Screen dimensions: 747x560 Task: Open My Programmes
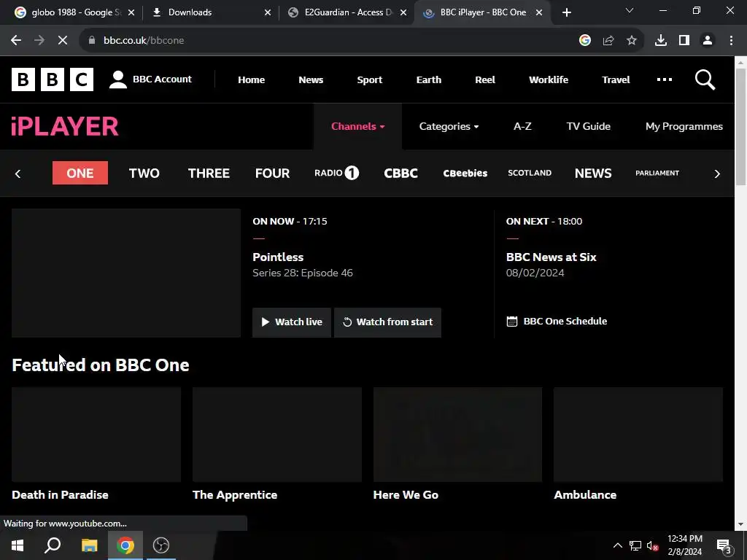point(684,126)
